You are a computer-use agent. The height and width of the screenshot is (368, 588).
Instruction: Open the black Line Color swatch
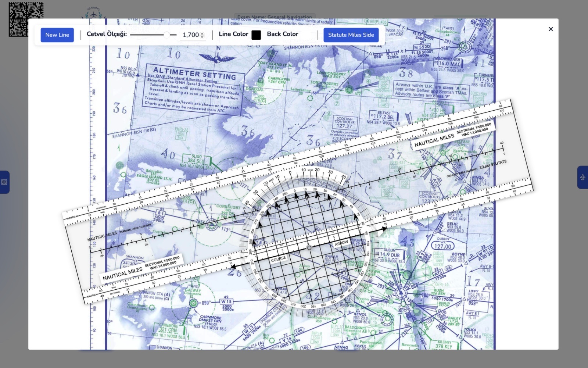pyautogui.click(x=256, y=35)
